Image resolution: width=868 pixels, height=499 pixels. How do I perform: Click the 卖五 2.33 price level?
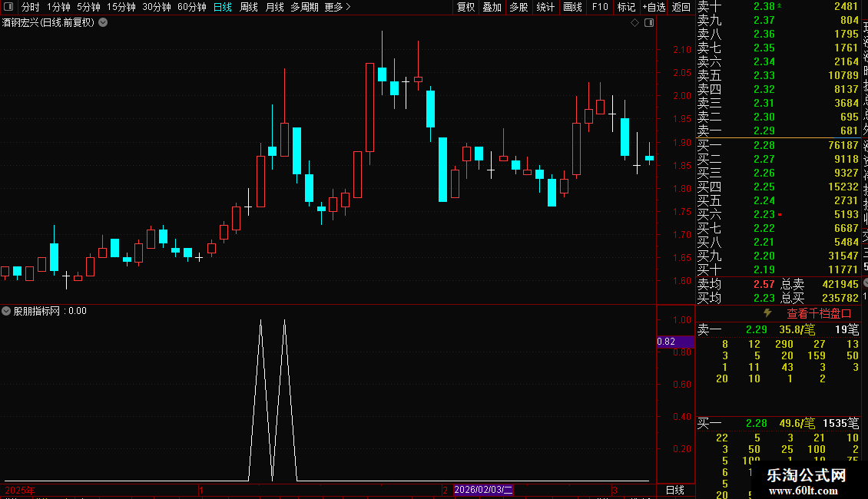pyautogui.click(x=764, y=76)
